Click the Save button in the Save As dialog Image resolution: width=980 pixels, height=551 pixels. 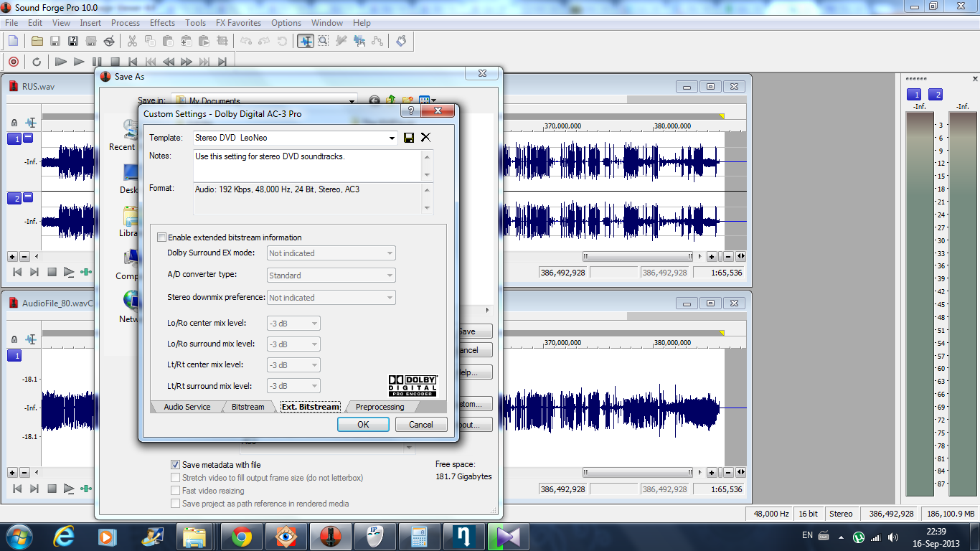coord(474,331)
